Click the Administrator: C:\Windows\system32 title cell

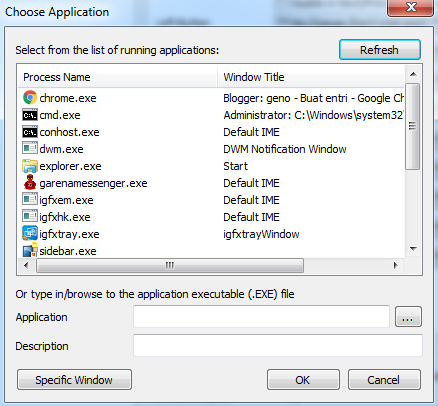pos(314,115)
